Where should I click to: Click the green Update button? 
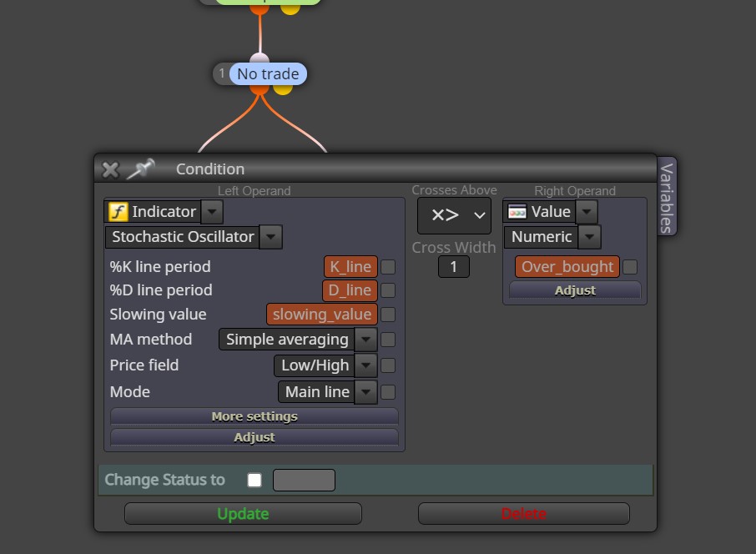click(x=243, y=513)
